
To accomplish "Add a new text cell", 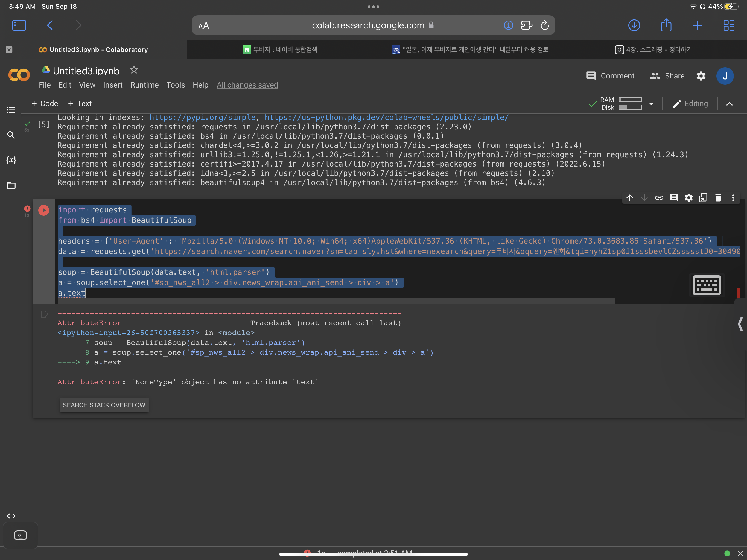I will 80,103.
